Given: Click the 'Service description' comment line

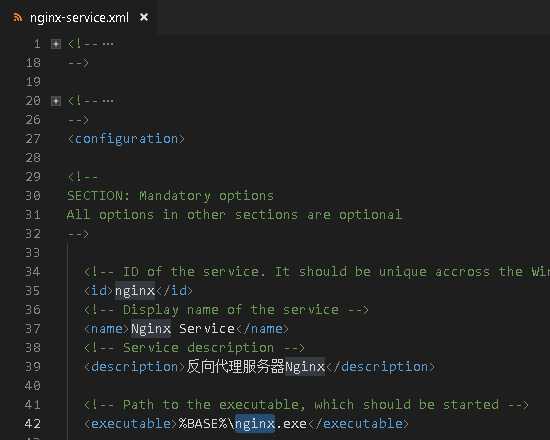Looking at the screenshot, I should 194,348.
